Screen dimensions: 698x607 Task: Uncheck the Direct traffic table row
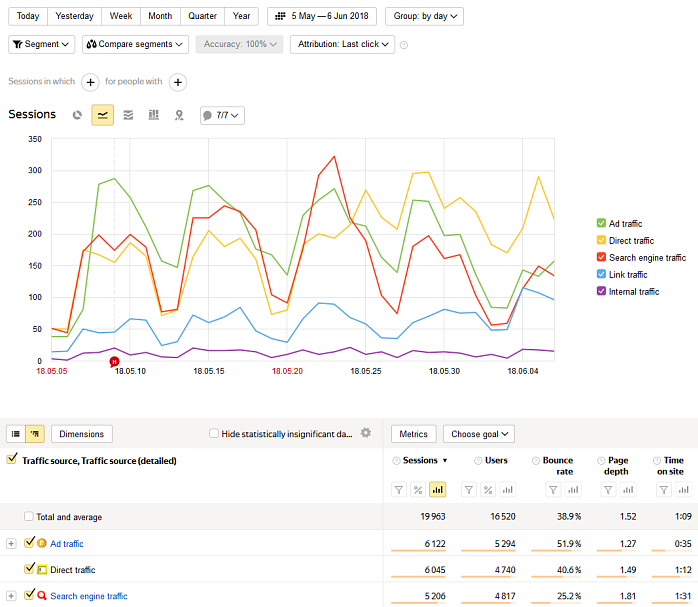[29, 568]
